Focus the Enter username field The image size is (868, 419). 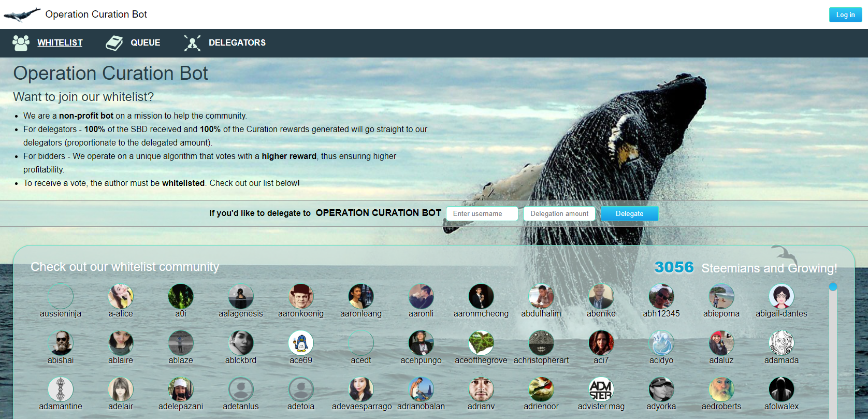(x=482, y=213)
